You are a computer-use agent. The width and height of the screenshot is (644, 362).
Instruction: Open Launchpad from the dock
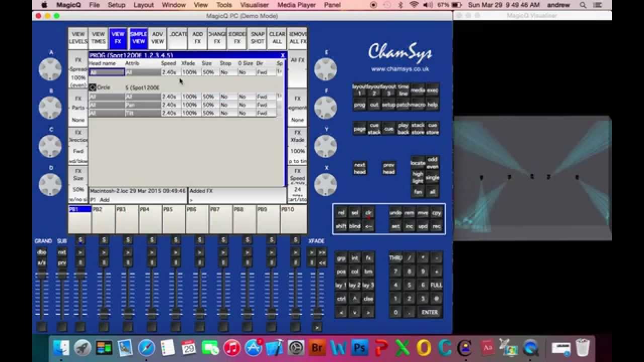point(82,348)
